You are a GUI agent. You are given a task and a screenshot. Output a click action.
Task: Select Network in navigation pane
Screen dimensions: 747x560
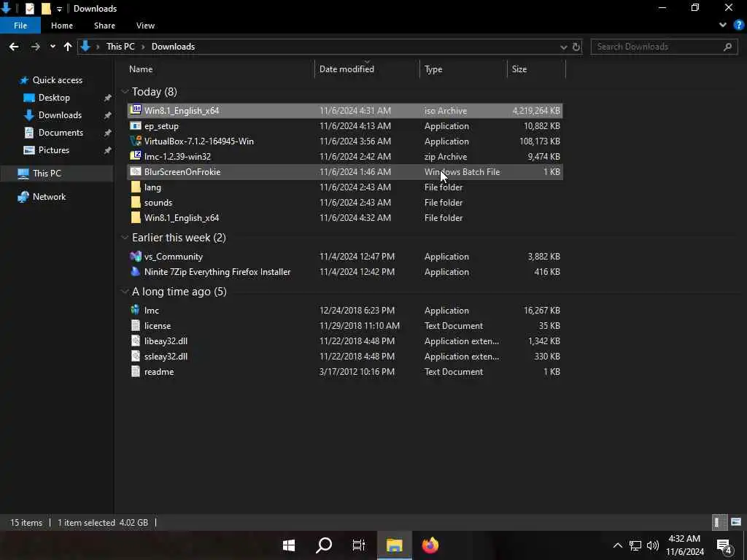(x=49, y=197)
